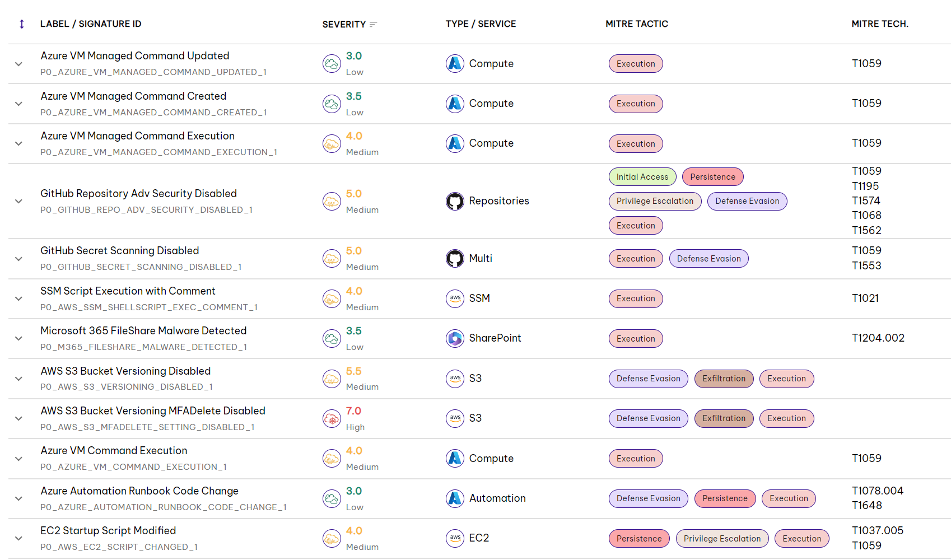Click severity icon for Microsoft 365 FileShare row
The height and width of the screenshot is (560, 951).
coord(332,338)
